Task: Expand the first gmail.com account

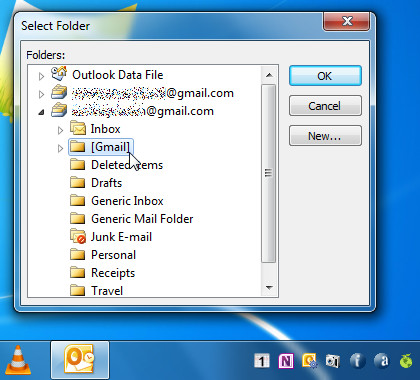Action: [x=41, y=94]
